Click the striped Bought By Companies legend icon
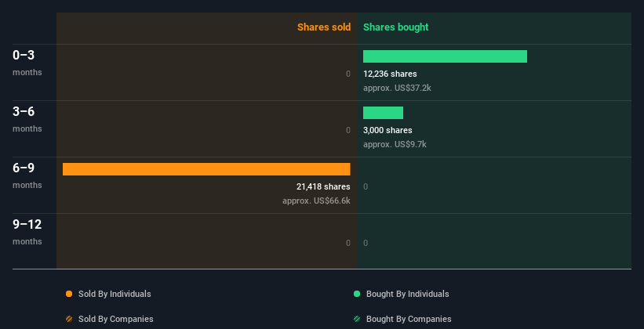 click(x=357, y=319)
